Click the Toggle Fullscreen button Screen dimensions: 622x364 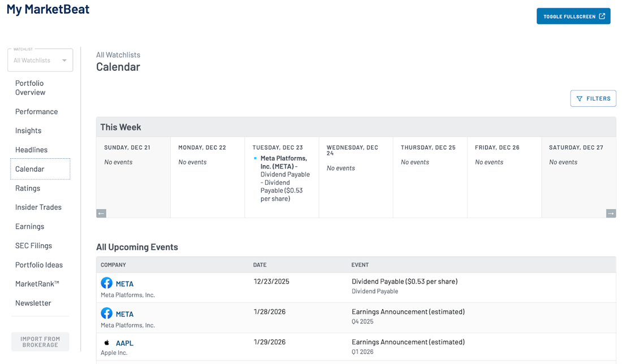click(573, 16)
